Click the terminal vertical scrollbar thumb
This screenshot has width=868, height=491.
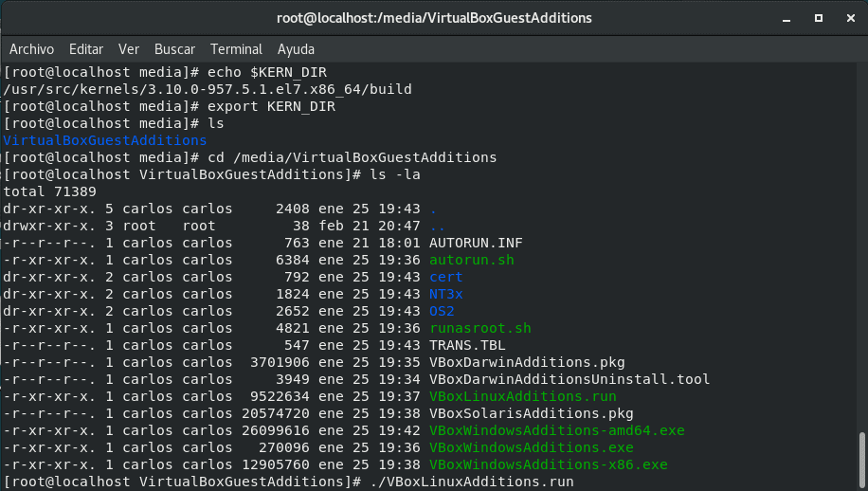(x=862, y=460)
